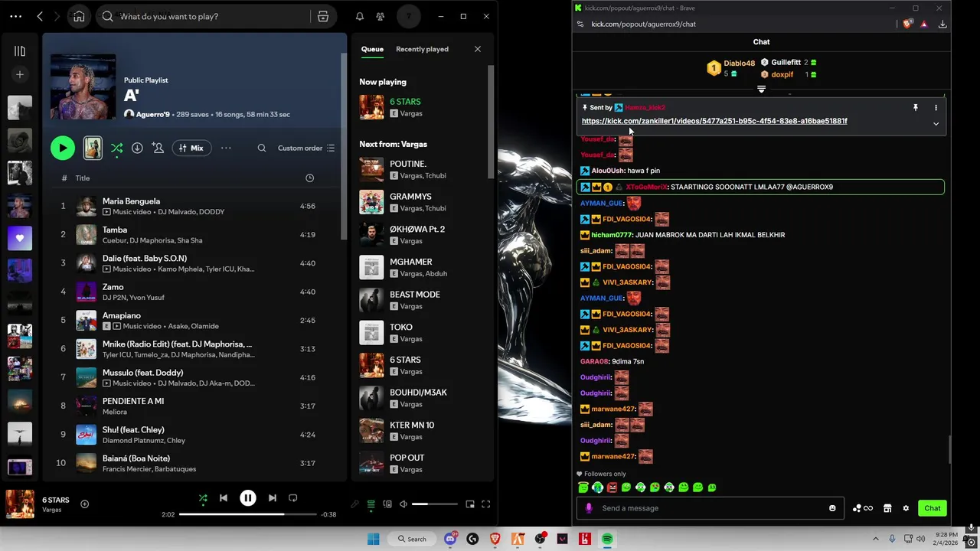Open the Mix button on playlist
980x551 pixels.
pyautogui.click(x=191, y=148)
